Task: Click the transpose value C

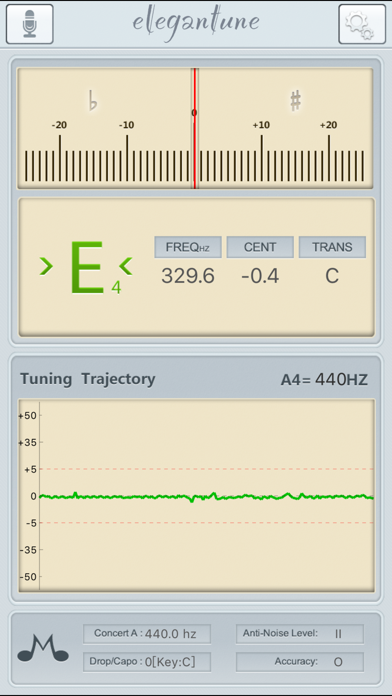Action: click(332, 276)
